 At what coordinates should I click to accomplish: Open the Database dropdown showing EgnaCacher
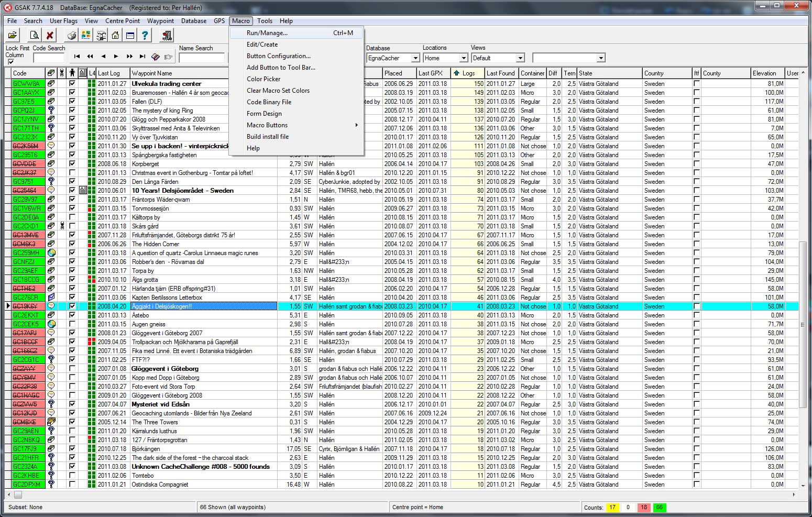(415, 58)
